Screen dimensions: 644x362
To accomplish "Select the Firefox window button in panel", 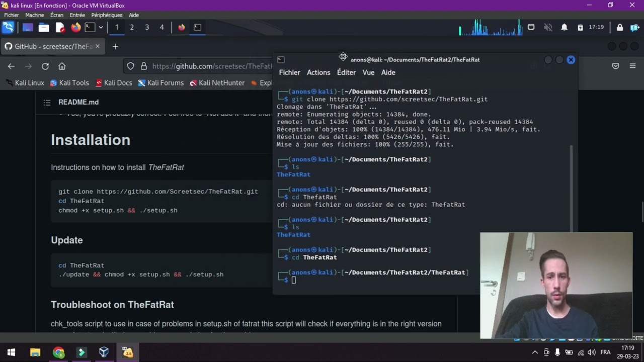I will click(182, 27).
